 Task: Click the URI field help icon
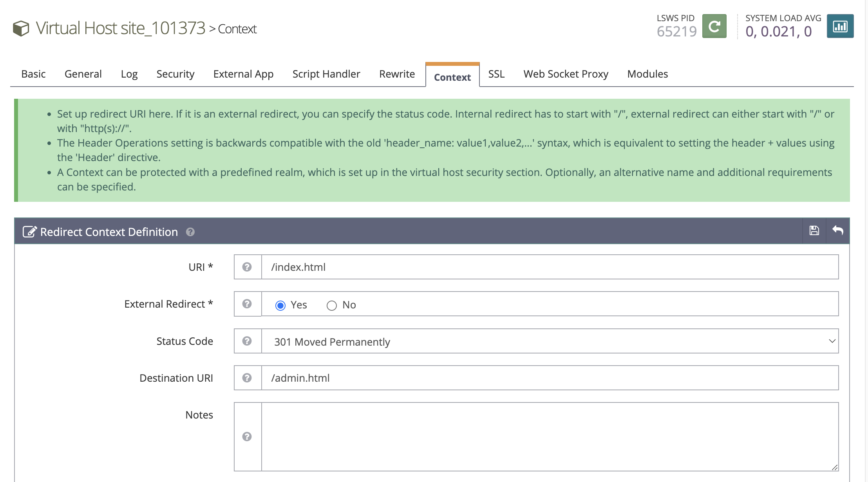click(247, 267)
